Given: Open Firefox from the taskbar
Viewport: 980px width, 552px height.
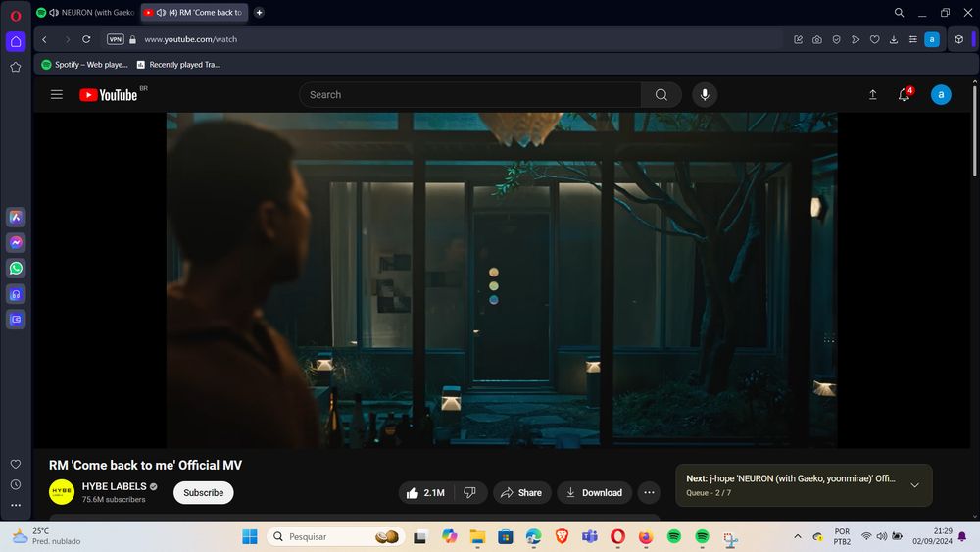Looking at the screenshot, I should pos(646,536).
